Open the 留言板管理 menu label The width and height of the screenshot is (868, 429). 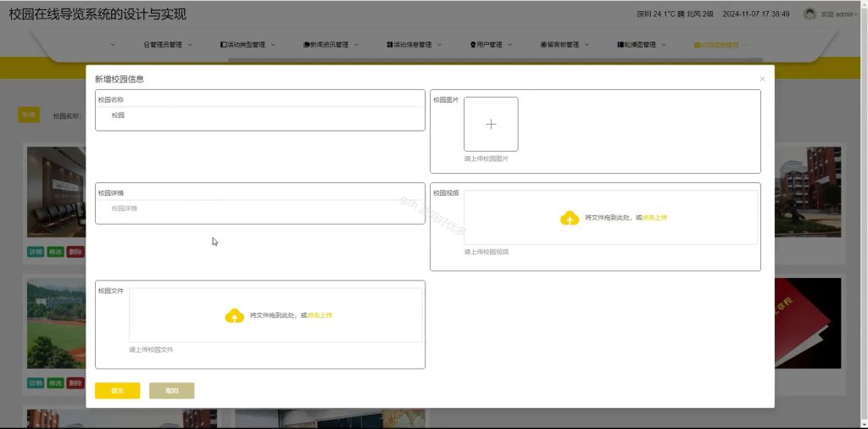point(563,45)
